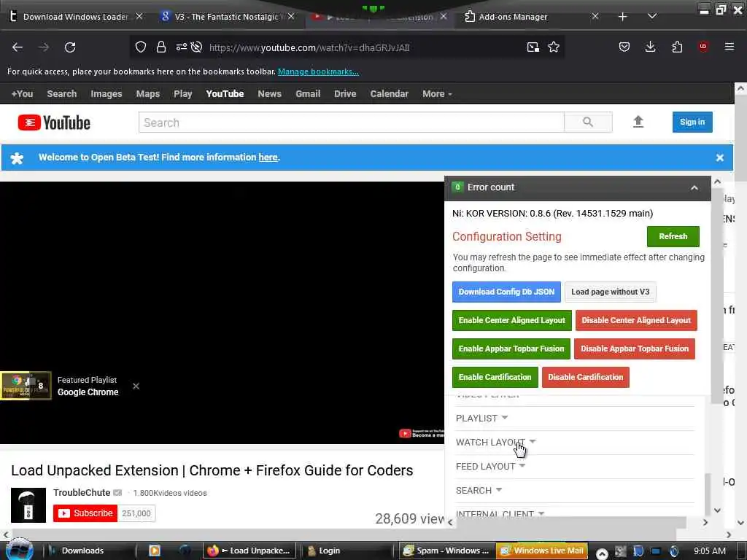Viewport: 747px width, 560px height.
Task: Close the active Load Unpacked Extension tab
Action: [444, 17]
